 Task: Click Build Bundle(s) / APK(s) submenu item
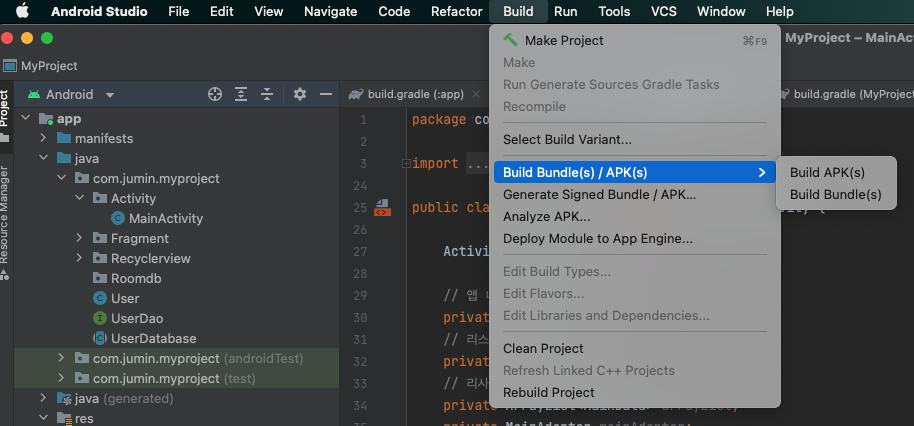(635, 172)
